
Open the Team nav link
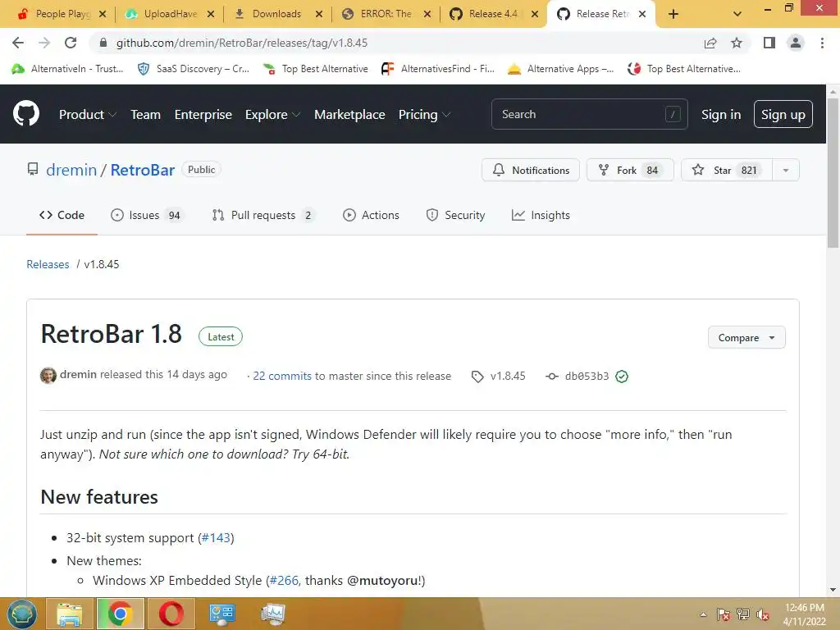[145, 114]
